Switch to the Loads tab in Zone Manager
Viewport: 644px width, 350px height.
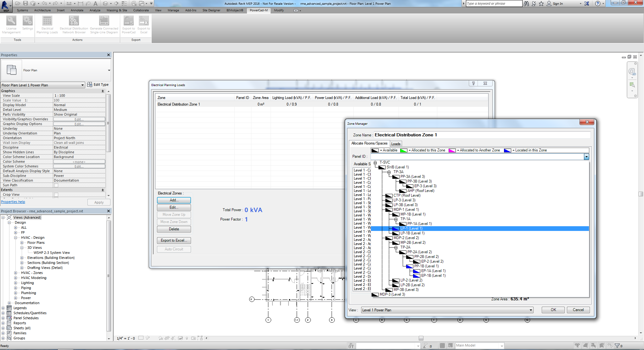[x=396, y=144]
